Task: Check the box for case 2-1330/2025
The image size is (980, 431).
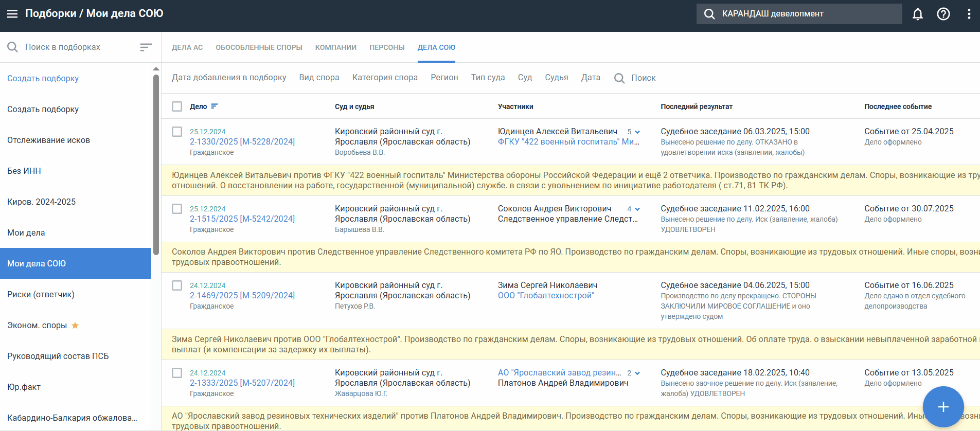Action: [x=177, y=132]
